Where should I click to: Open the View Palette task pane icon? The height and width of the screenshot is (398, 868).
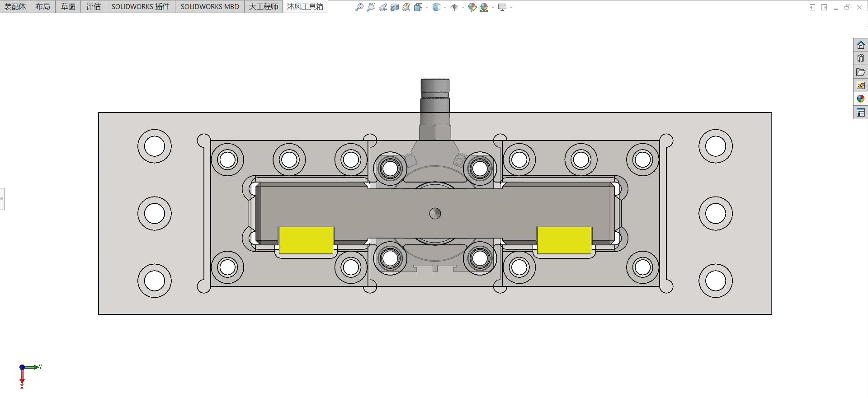[861, 85]
